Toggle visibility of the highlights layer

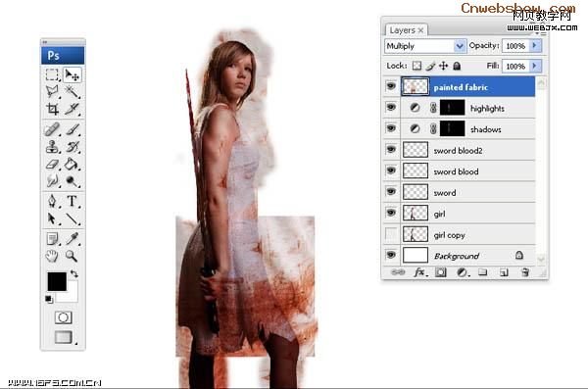(x=391, y=108)
